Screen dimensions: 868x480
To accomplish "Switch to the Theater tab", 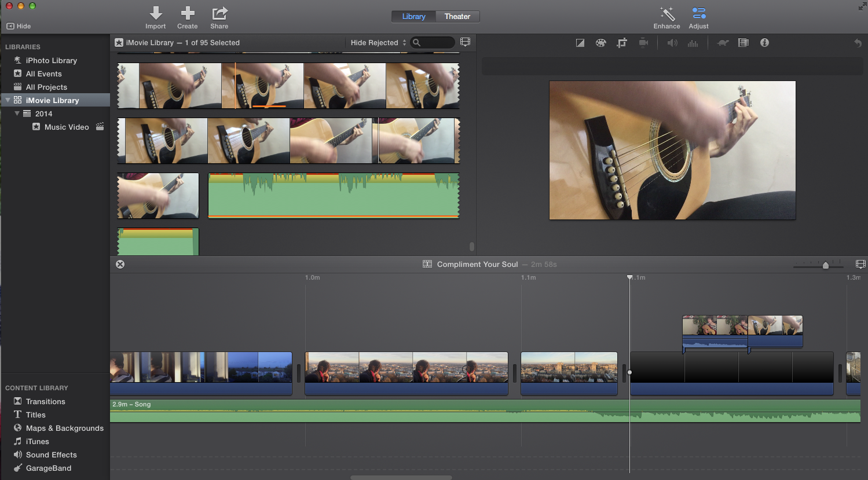I will pyautogui.click(x=457, y=17).
